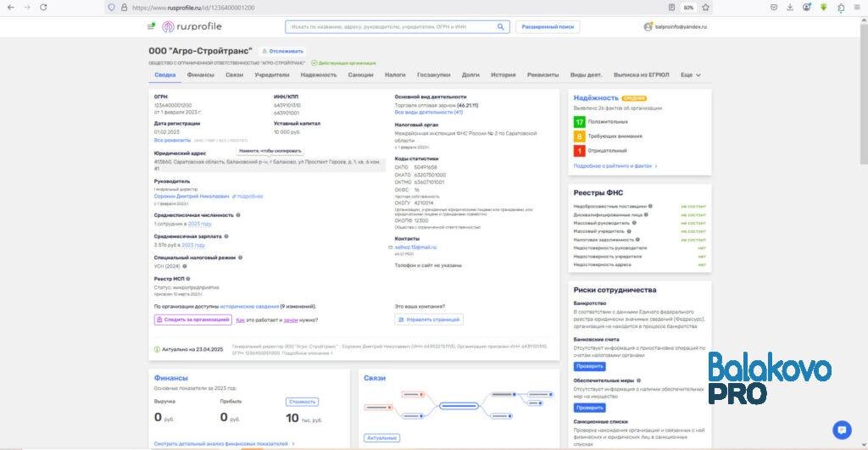Click info icon next to УСН (2024)

point(184,266)
